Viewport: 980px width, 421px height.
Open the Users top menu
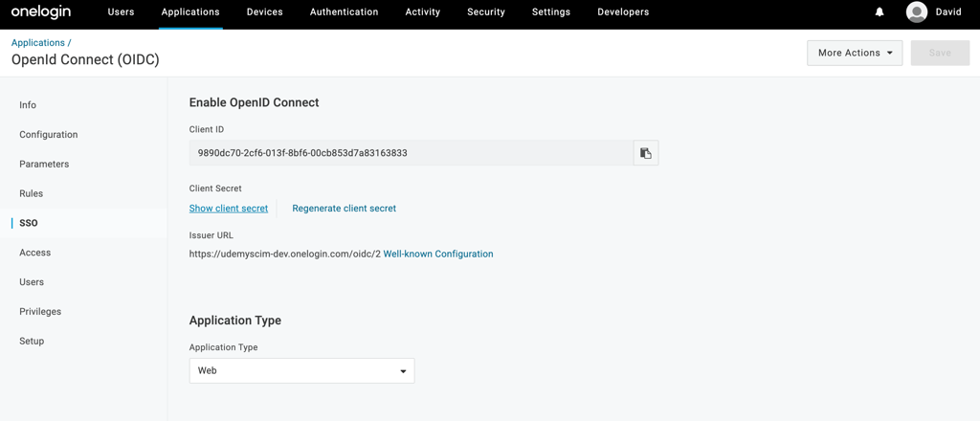[x=121, y=11]
